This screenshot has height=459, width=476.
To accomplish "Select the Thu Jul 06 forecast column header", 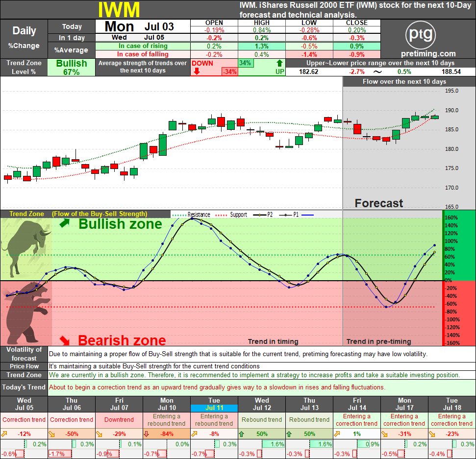I will 72,404.
